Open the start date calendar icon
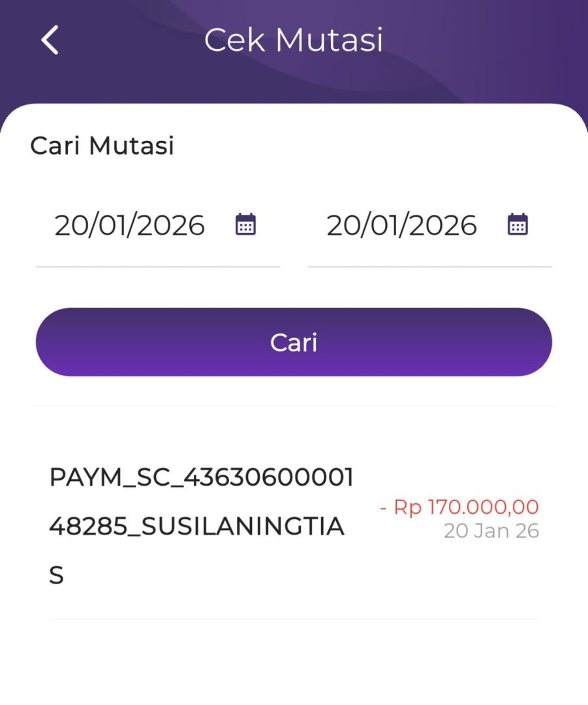Viewport: 588px width, 705px height. 245,225
